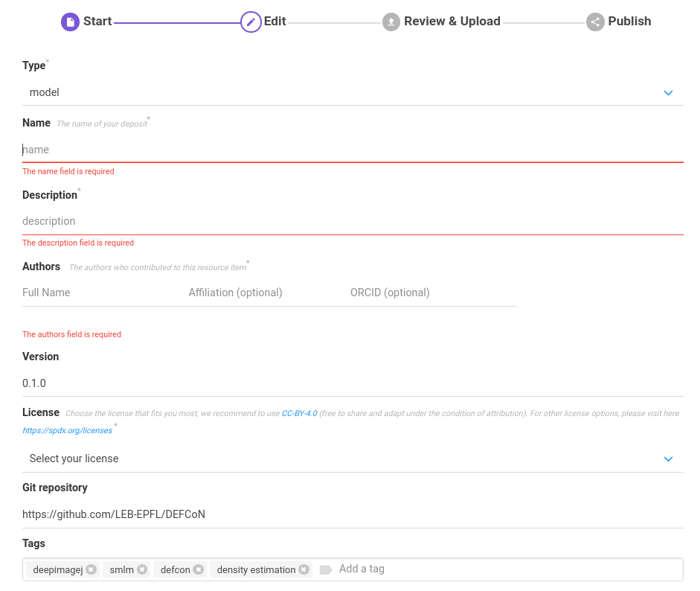The image size is (700, 591).
Task: Select the density estimation tag chip text
Action: [x=256, y=569]
